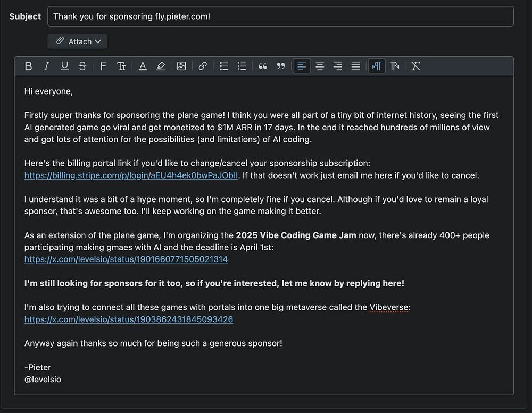Insert a hyperlink
The width and height of the screenshot is (532, 413).
(x=203, y=66)
